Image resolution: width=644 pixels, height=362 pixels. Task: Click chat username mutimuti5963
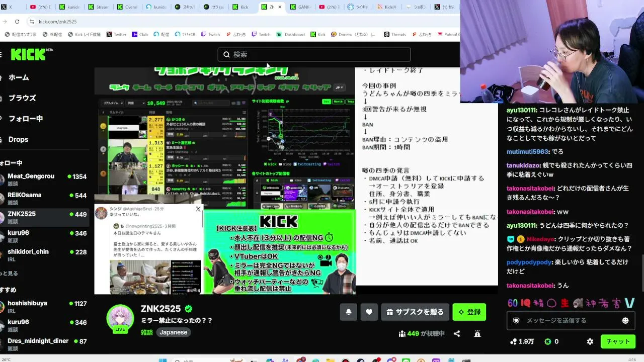tap(527, 151)
